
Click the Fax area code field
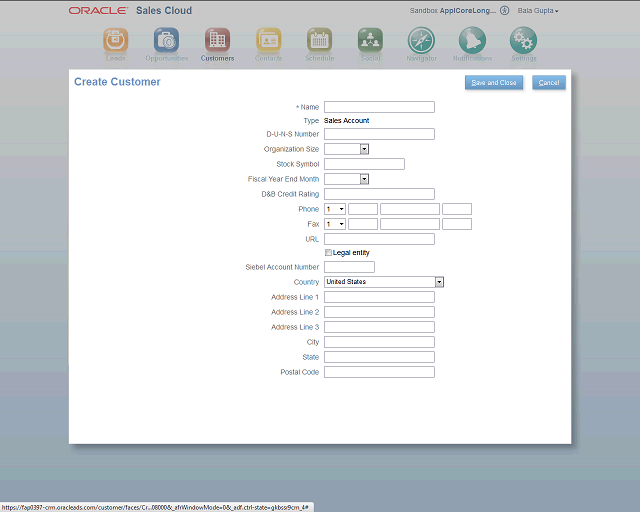(363, 224)
